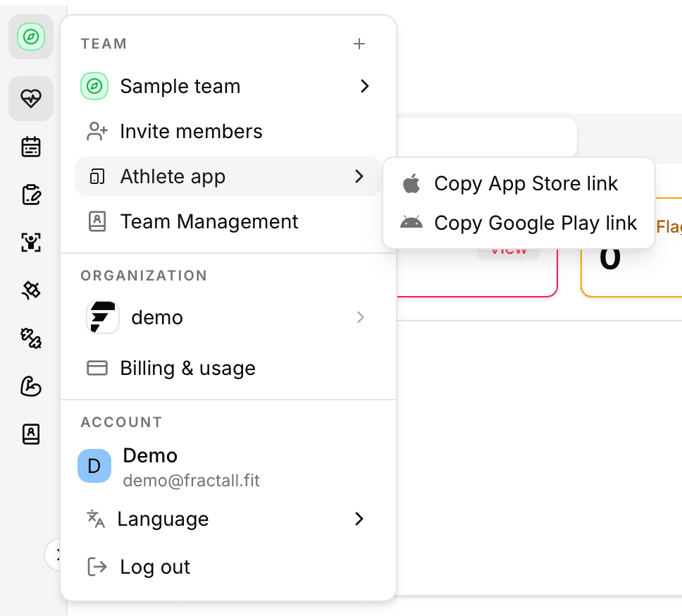Click Invite members option
The image size is (682, 616).
coord(228,131)
